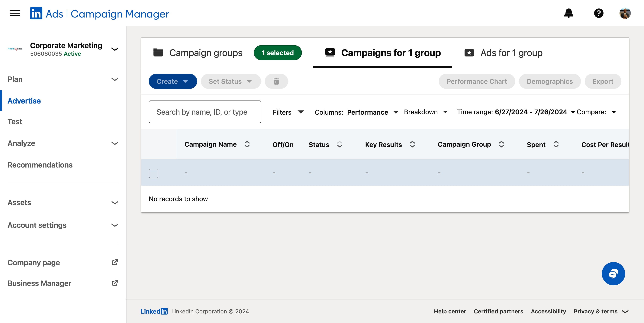
Task: Select Test in the sidebar
Action: click(15, 121)
